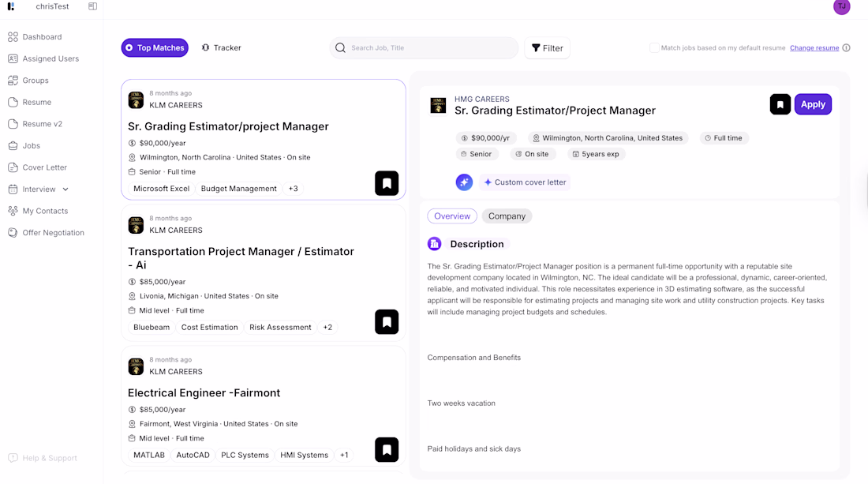Open the TJ user avatar menu
868x484 pixels.
coord(841,6)
